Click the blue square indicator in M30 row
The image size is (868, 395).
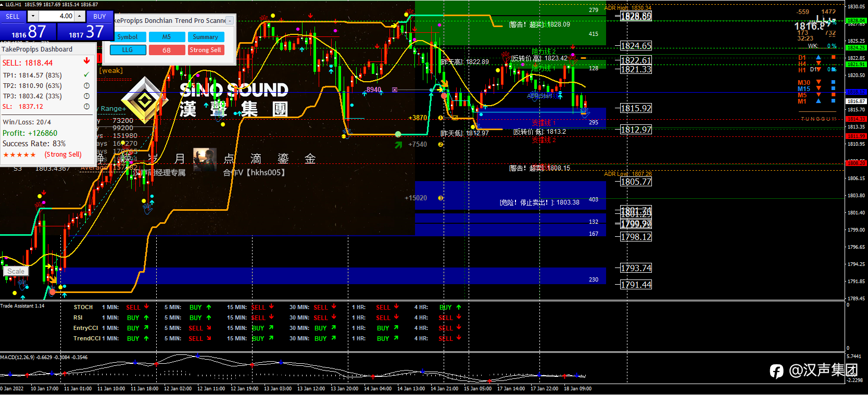(x=833, y=82)
